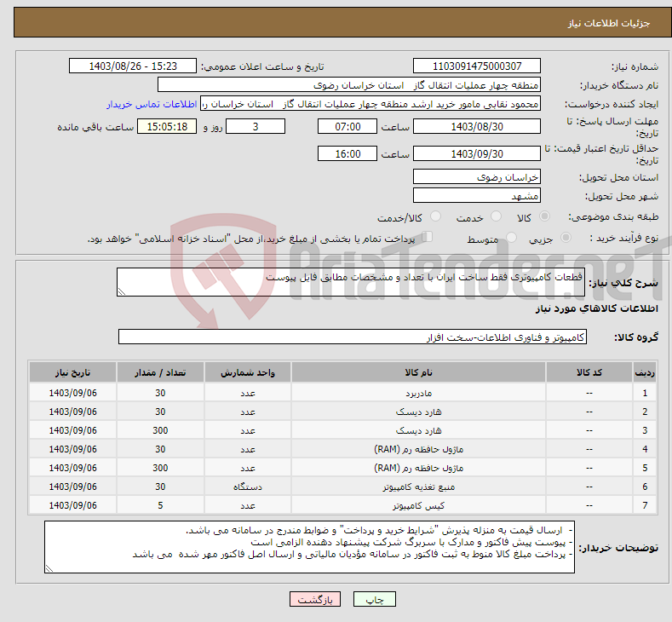Click quantity 300 in row 5

pyautogui.click(x=160, y=468)
